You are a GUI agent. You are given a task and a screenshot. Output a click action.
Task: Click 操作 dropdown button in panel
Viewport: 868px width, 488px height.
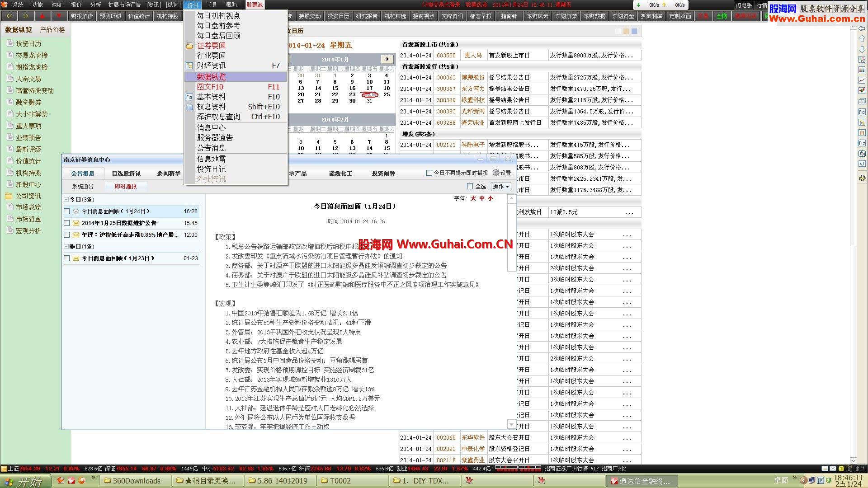[501, 187]
